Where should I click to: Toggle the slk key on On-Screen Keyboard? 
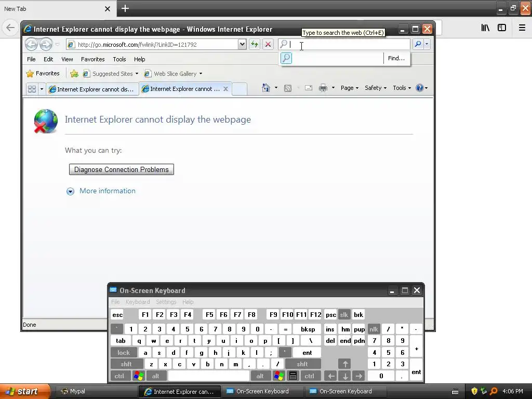pyautogui.click(x=344, y=314)
